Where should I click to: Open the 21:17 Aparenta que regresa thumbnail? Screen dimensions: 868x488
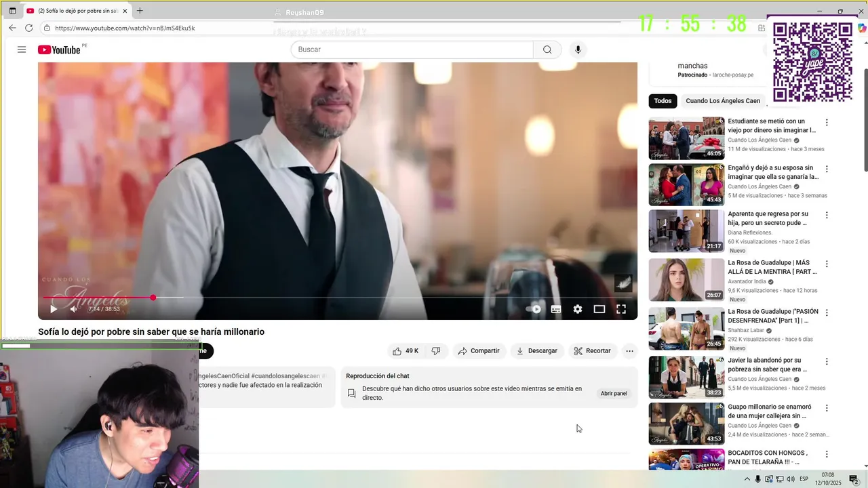(686, 230)
